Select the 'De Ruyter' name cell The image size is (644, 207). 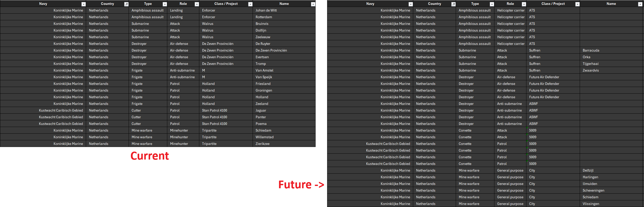284,44
